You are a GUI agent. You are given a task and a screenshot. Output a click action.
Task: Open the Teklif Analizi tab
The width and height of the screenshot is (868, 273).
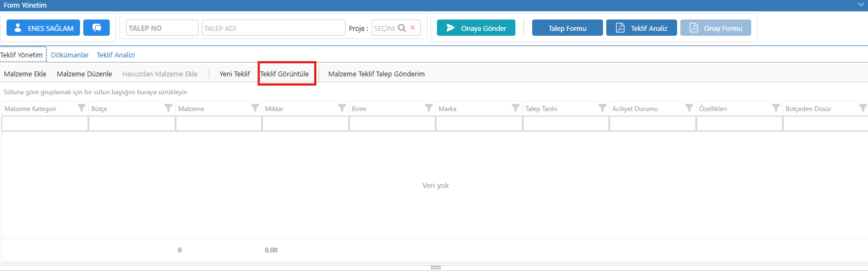point(116,55)
